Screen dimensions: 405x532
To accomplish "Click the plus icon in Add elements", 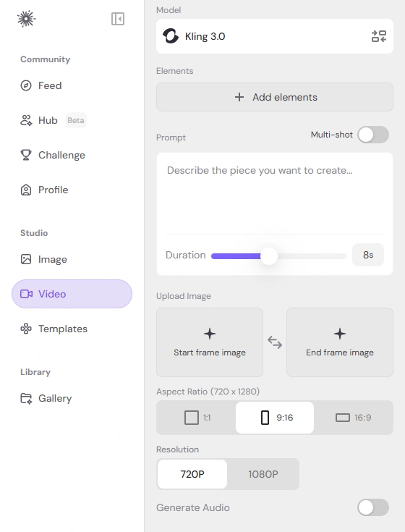I will (x=239, y=97).
